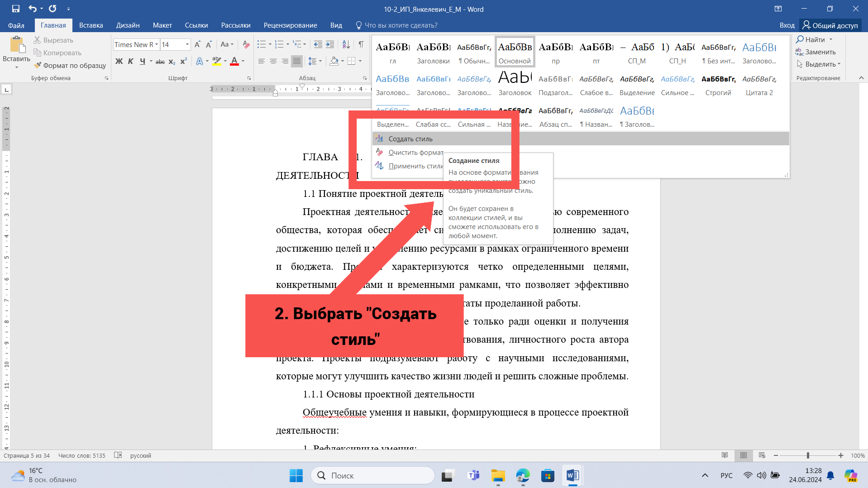868x488 pixels.
Task: Open the font size 14 dropdown
Action: [x=187, y=44]
